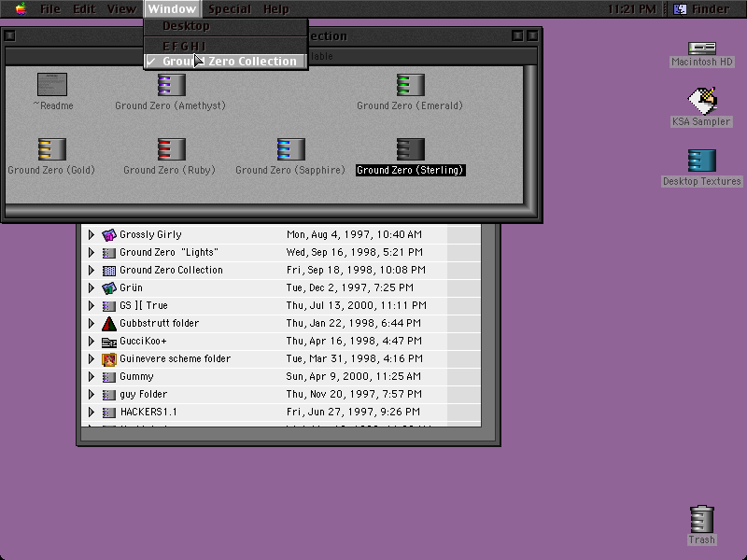Click the Ground Zero (Sterling) highlighted label
Screen dimensions: 747x560
(410, 170)
